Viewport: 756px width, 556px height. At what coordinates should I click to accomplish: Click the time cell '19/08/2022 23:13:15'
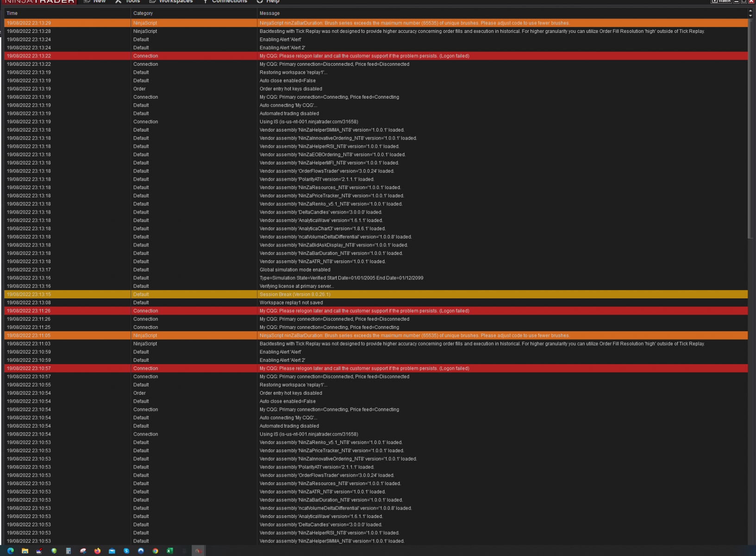[29, 295]
